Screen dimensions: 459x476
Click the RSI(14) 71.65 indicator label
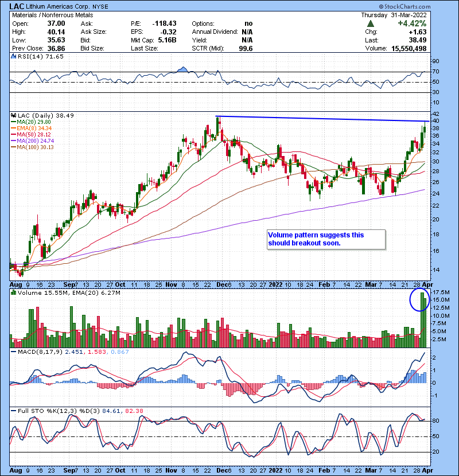click(x=41, y=56)
